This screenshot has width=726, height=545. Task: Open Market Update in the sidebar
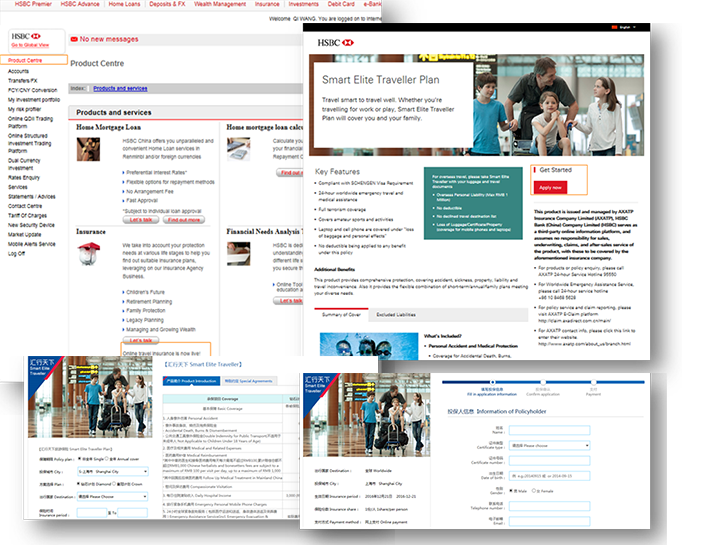tap(25, 235)
